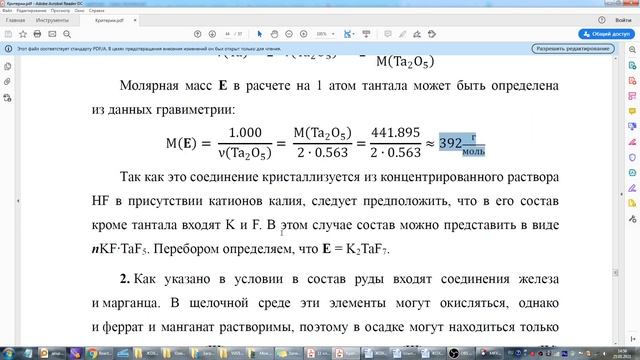Open the stamp tool in toolbar

coord(432,34)
